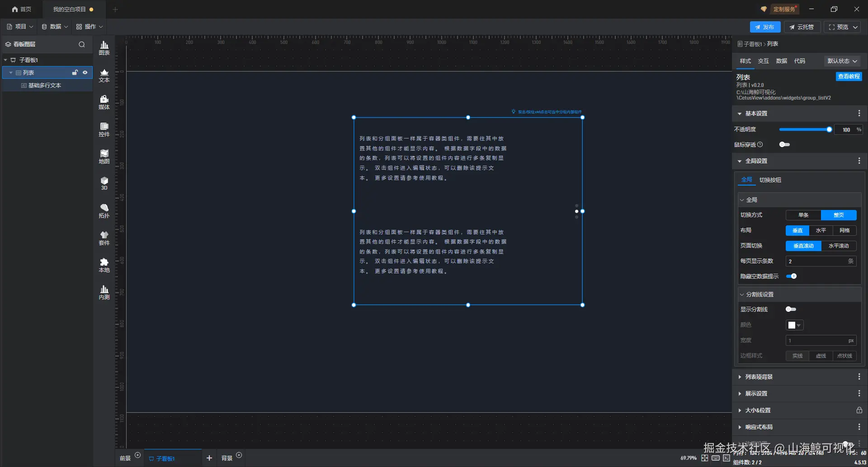Screen dimensions: 868x467
Task: Toggle the 鼠标穿透 switch
Action: tap(784, 145)
